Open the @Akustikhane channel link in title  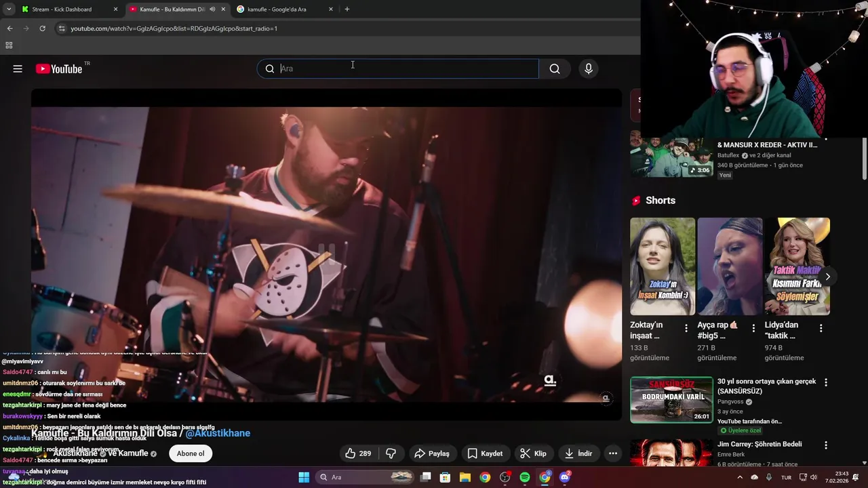[x=218, y=433]
